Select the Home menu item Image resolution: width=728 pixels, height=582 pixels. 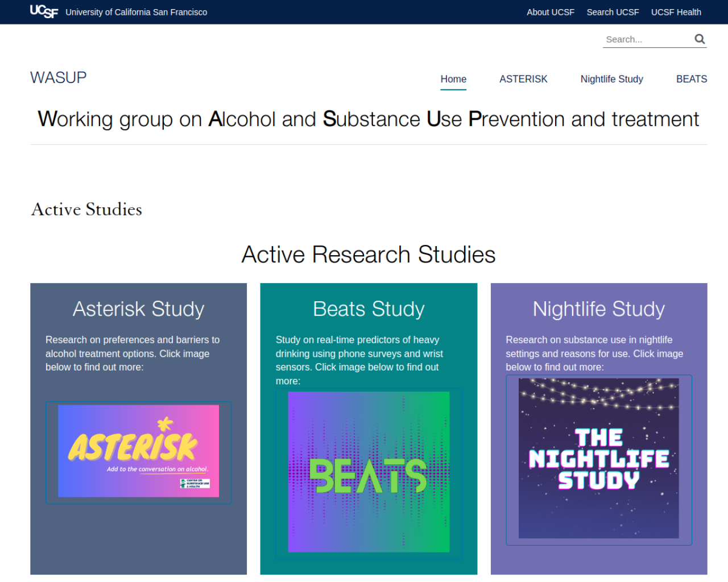click(x=453, y=79)
